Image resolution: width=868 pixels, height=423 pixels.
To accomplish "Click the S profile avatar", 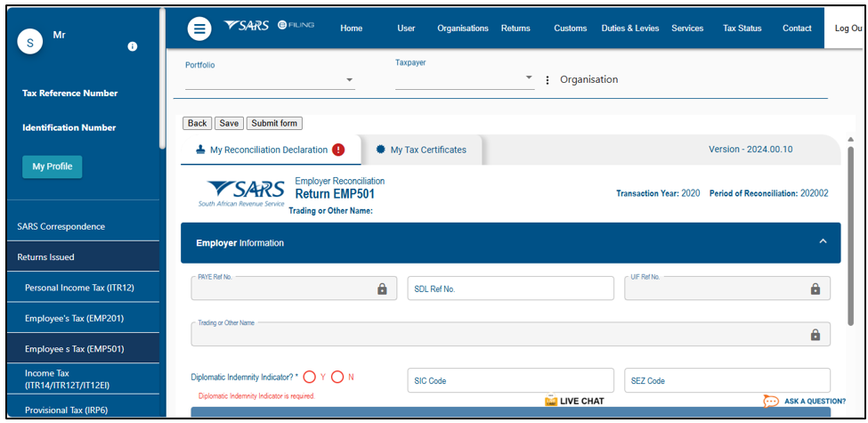I will coord(30,43).
